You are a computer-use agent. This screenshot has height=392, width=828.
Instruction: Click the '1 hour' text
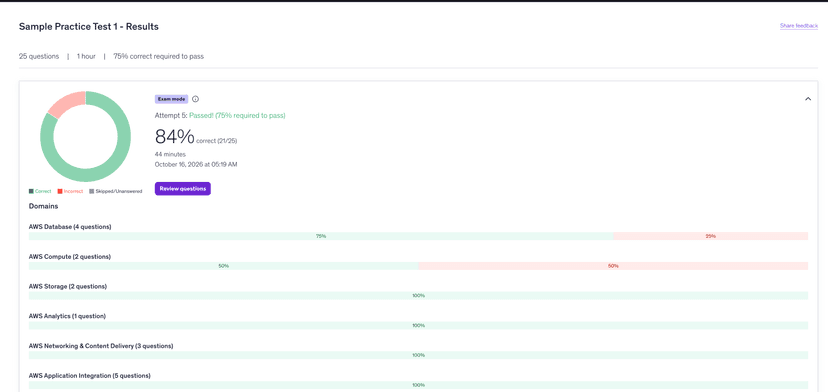tap(86, 56)
